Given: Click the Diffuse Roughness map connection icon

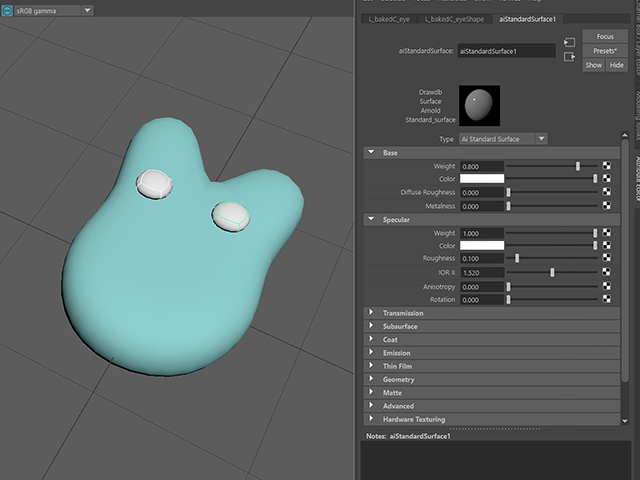Looking at the screenshot, I should click(x=607, y=192).
